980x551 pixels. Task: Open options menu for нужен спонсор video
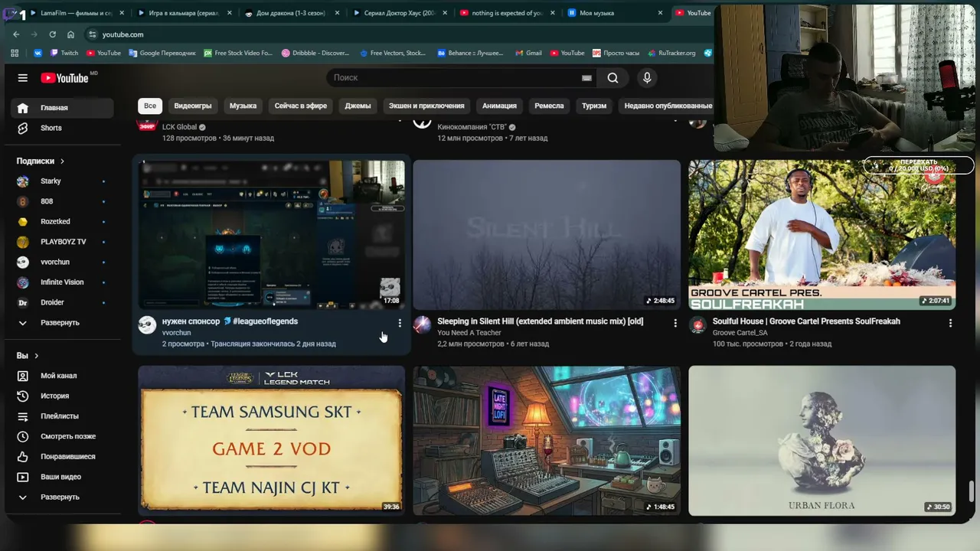(400, 324)
